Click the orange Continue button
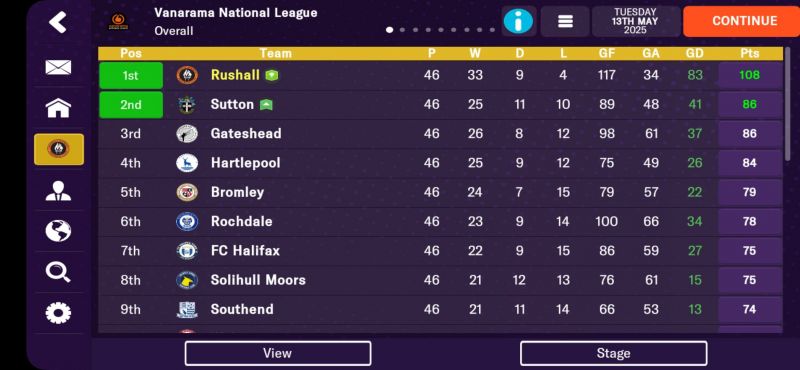Screen dimensions: 800x370 pyautogui.click(x=743, y=21)
